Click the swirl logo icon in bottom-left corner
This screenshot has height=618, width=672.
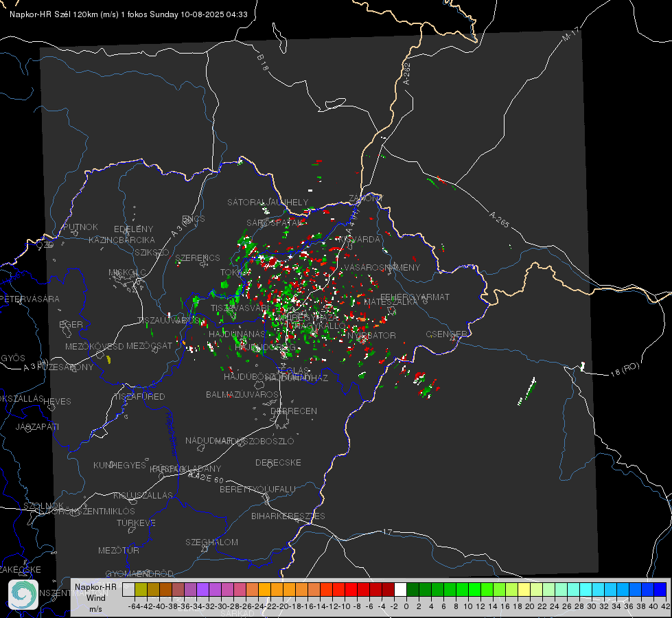pos(23,595)
